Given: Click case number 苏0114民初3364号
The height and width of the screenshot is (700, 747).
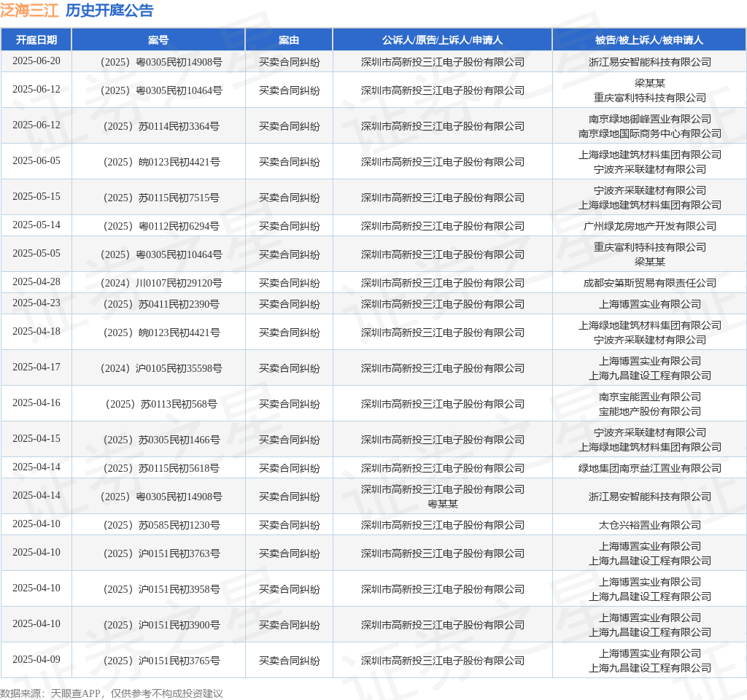Looking at the screenshot, I should 179,126.
